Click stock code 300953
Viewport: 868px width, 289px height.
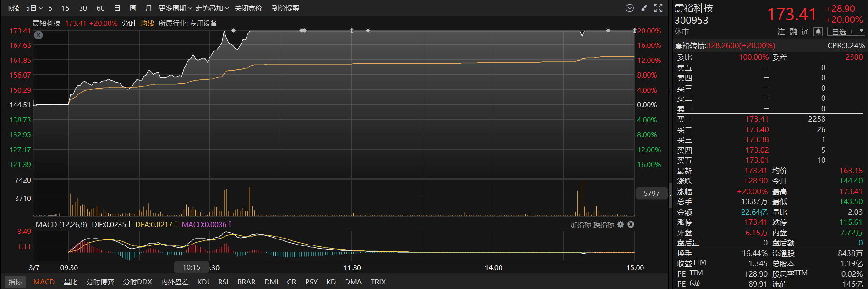tap(691, 20)
